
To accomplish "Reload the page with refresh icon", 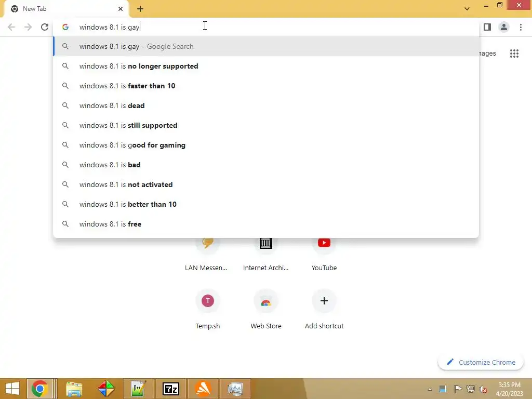I will (x=45, y=27).
